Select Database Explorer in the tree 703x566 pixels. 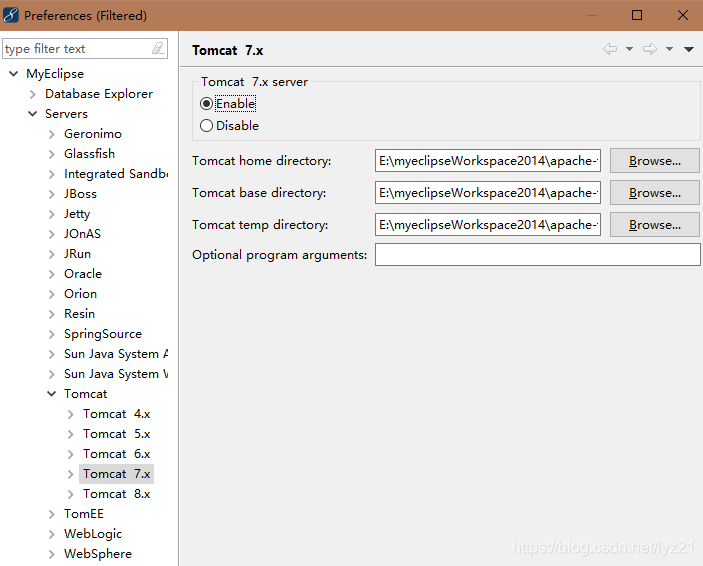click(x=99, y=94)
